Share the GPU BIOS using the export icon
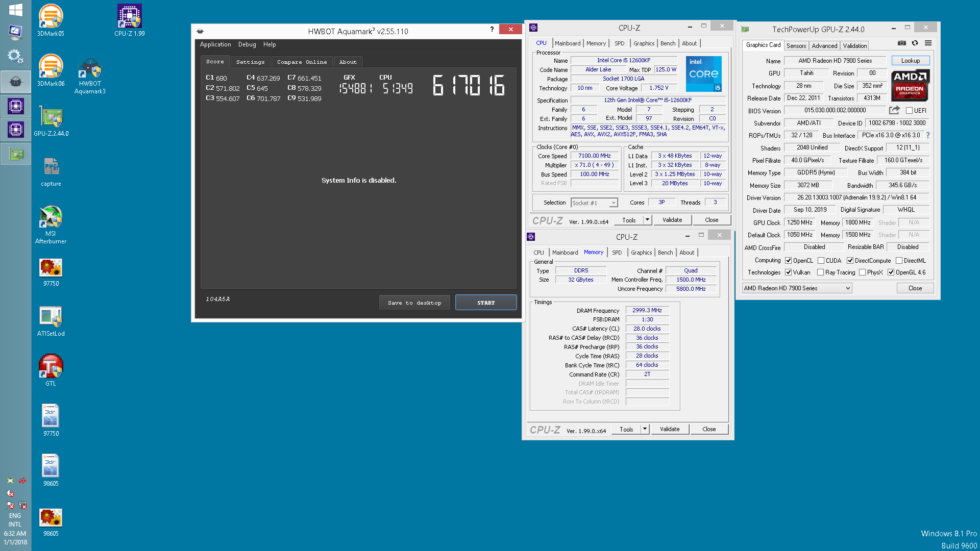Screen dimensions: 980x551 [x=894, y=110]
